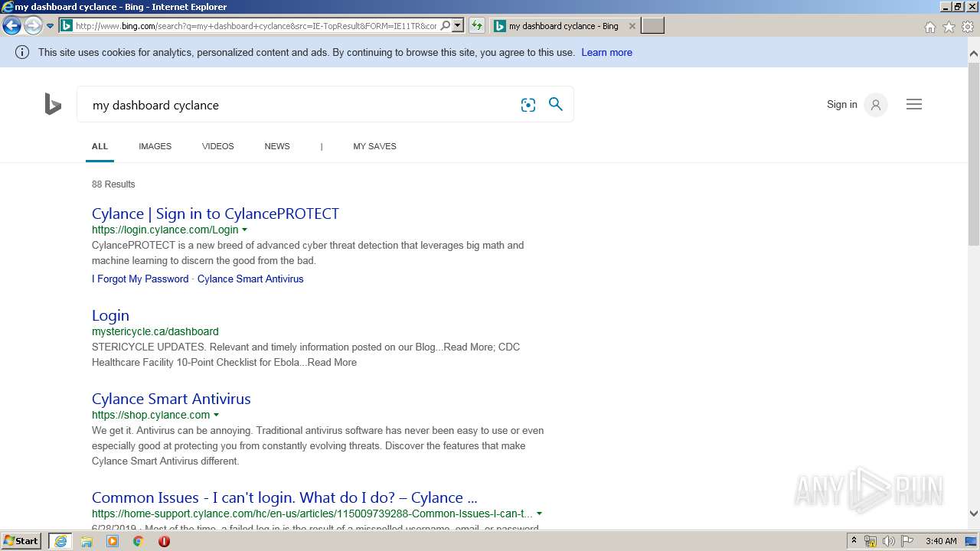Open the 'Login' mystericycle result

pos(110,315)
